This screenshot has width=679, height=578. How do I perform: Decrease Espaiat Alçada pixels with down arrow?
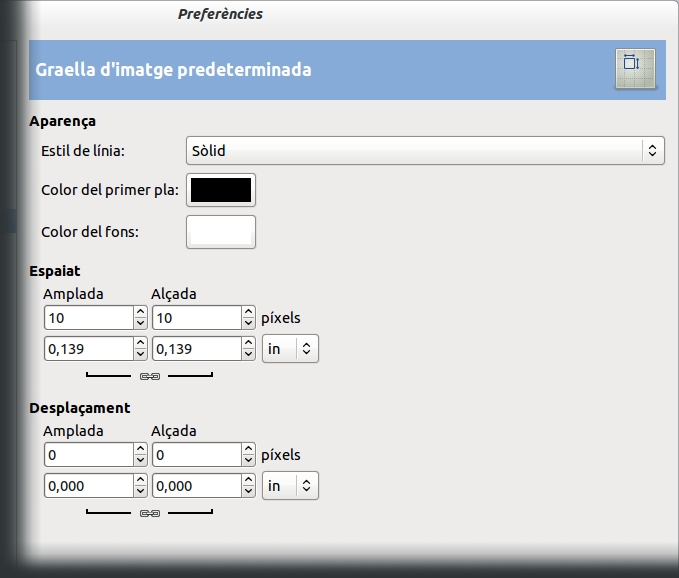click(x=248, y=324)
